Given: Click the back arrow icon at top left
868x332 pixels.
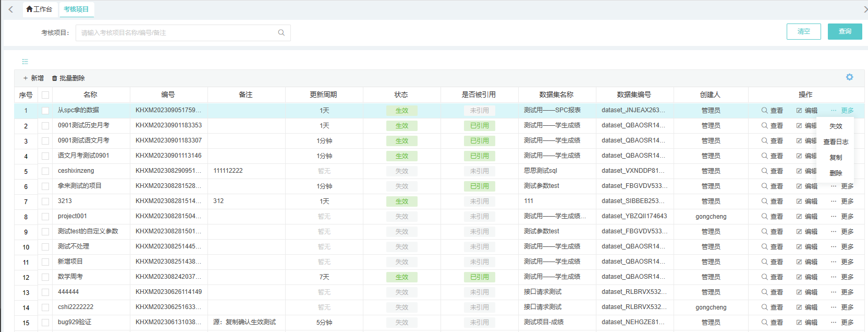Looking at the screenshot, I should 10,9.
